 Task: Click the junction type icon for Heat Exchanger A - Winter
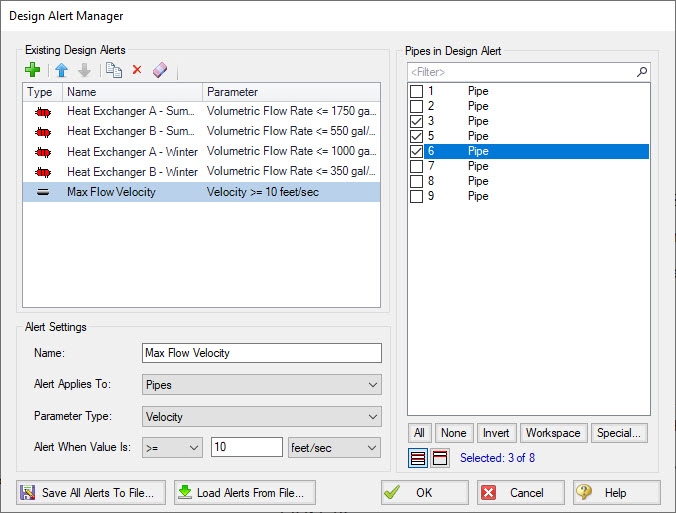43,152
